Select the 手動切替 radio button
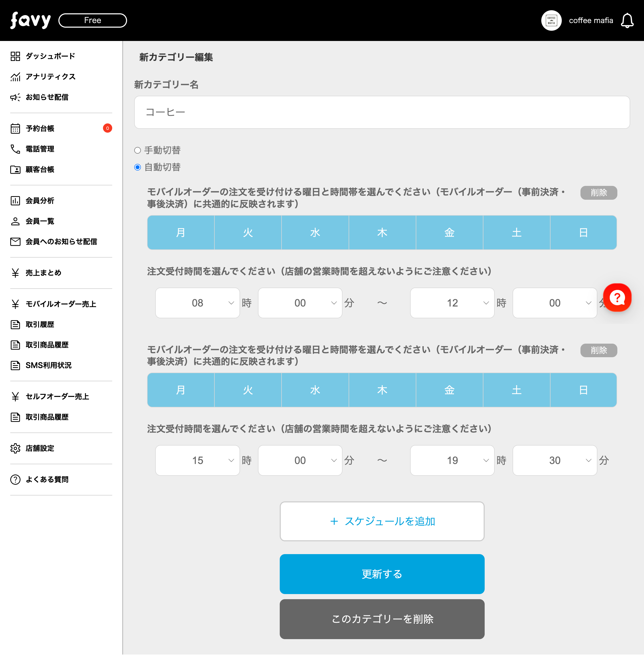 pos(137,150)
